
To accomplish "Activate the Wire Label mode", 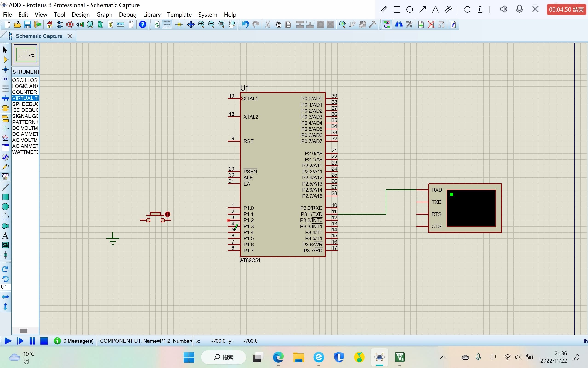I will pos(5,79).
